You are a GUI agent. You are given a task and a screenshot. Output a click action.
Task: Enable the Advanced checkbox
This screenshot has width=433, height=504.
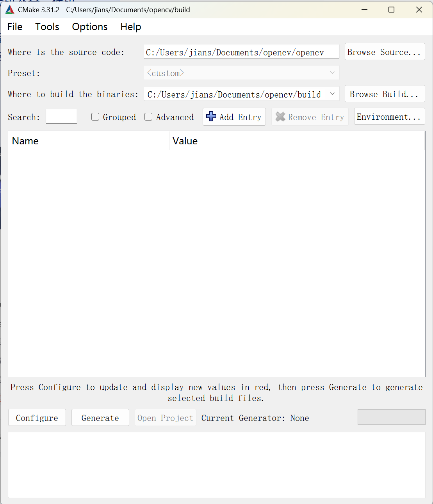(x=148, y=117)
